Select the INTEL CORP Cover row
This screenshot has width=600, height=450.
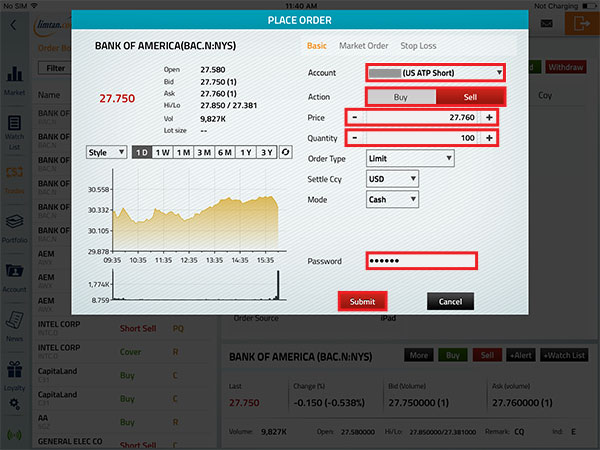126,352
